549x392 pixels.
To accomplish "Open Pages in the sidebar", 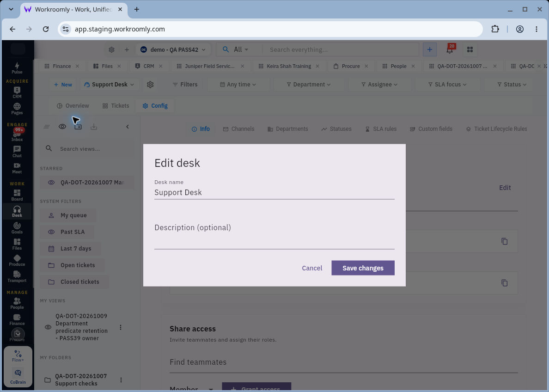I will pos(17,109).
